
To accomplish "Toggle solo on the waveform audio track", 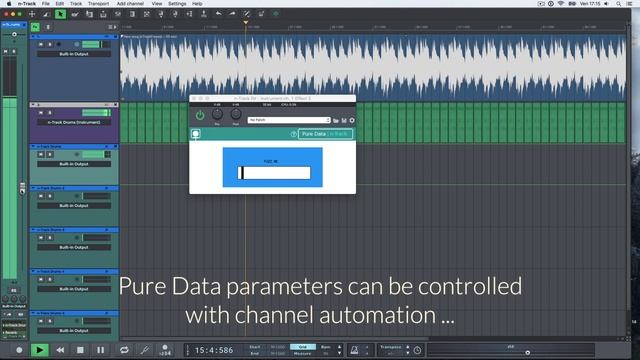I will click(50, 44).
